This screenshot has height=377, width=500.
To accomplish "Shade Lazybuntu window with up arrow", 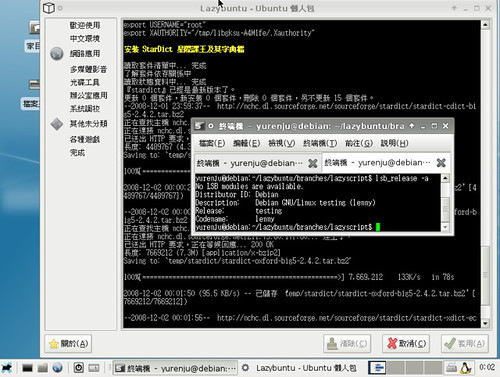I will 454,8.
